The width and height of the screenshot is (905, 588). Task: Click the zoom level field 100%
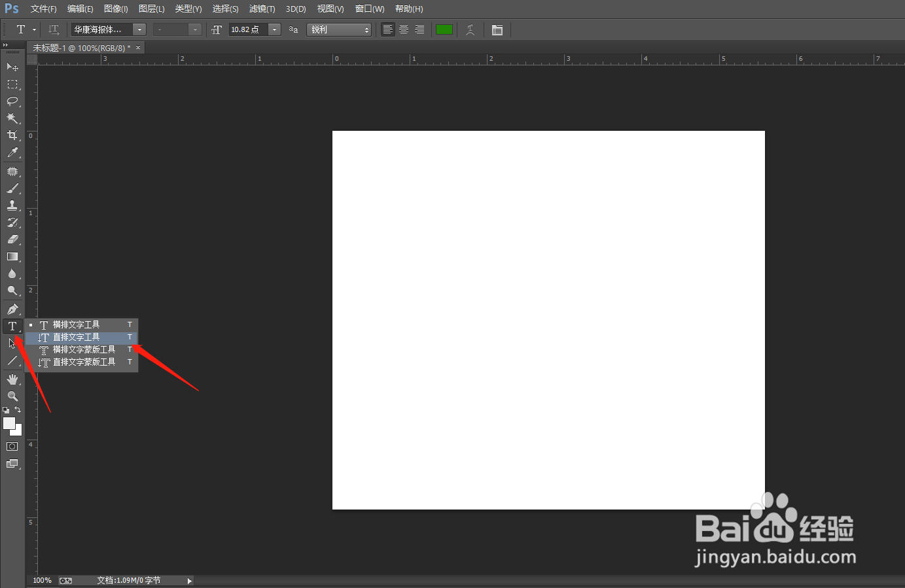point(42,581)
